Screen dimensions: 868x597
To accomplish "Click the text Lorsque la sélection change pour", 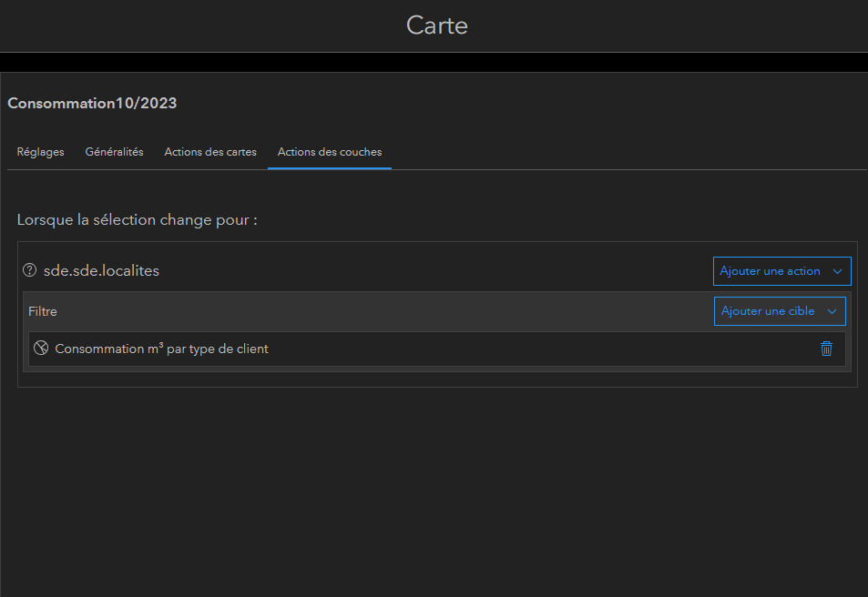I will click(x=137, y=220).
